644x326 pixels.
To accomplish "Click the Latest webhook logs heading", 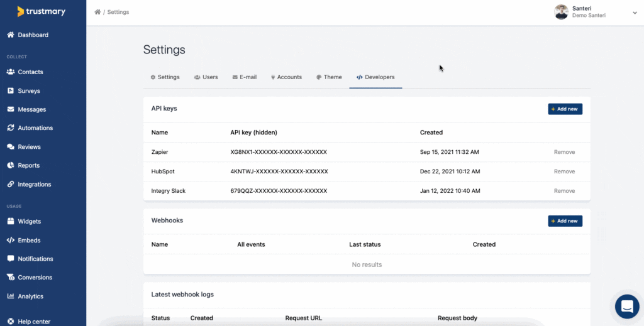I will [182, 295].
